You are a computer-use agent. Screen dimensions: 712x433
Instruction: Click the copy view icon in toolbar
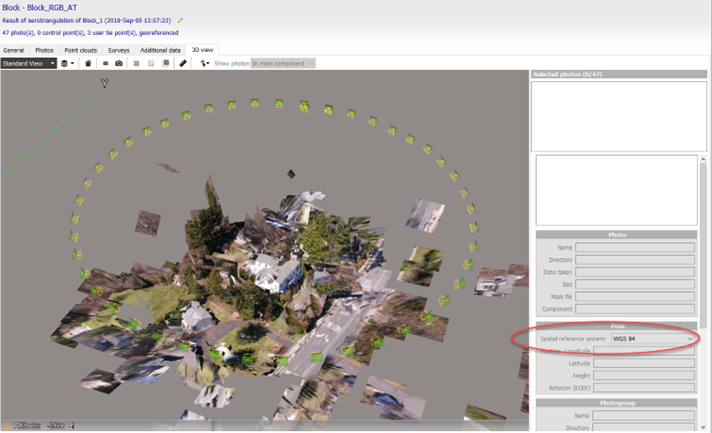tap(166, 63)
